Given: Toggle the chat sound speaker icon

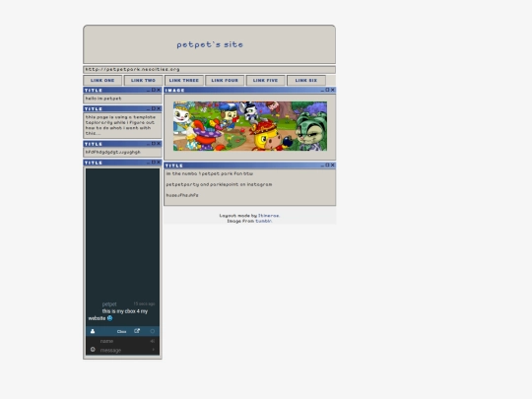Looking at the screenshot, I should click(153, 341).
